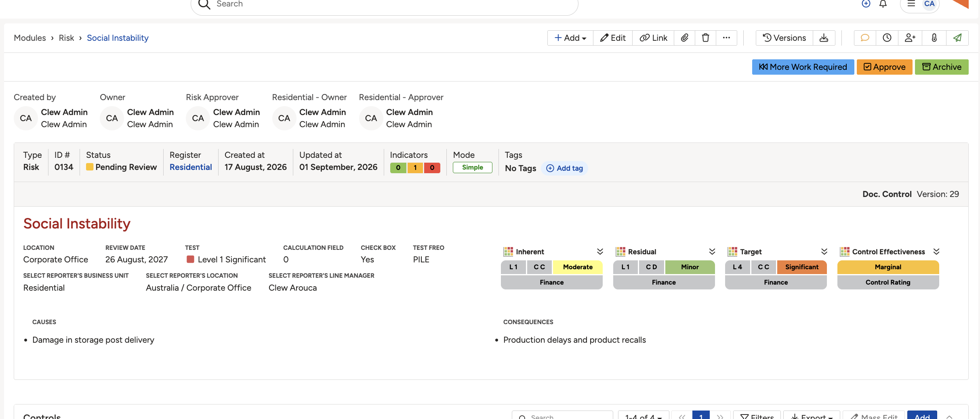Go to page 1 in Controls pagination
Screen dimensions: 980x419
[x=701, y=416]
